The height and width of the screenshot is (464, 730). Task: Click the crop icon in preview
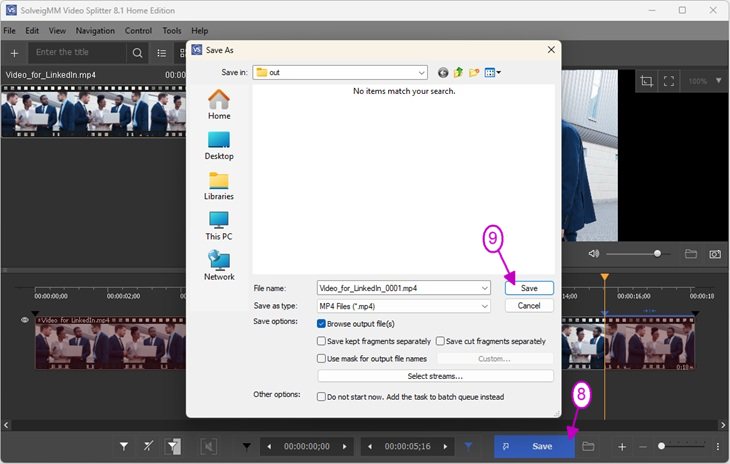[x=647, y=81]
